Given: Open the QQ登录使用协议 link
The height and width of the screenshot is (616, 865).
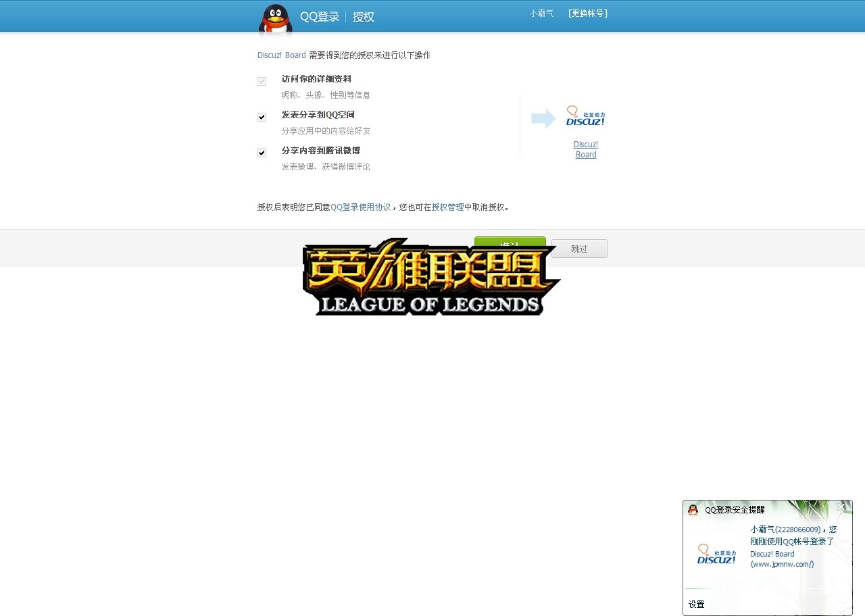Looking at the screenshot, I should [x=360, y=207].
